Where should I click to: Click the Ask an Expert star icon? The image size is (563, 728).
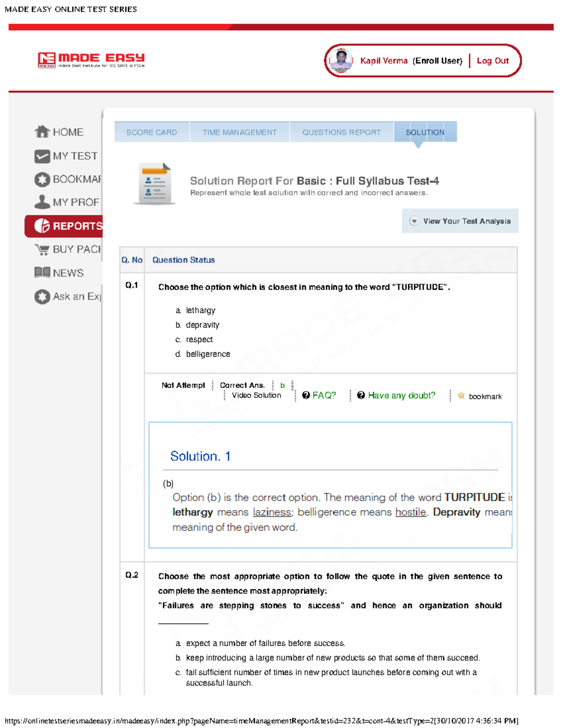point(42,297)
